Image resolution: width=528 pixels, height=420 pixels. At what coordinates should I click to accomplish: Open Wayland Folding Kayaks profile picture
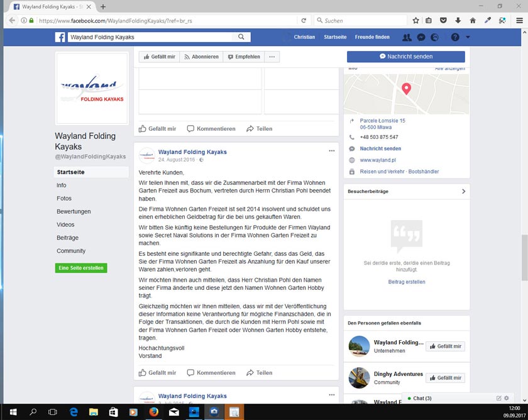[x=92, y=88]
